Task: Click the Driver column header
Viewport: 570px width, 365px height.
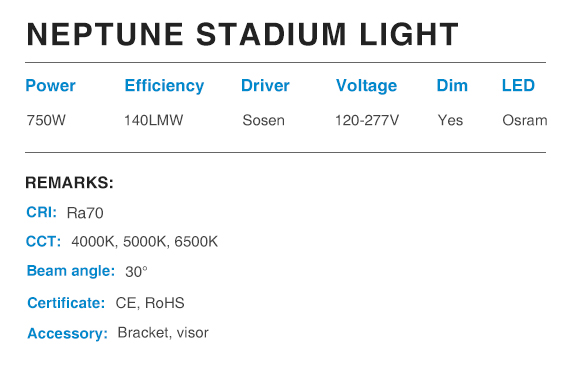Action: click(x=265, y=86)
